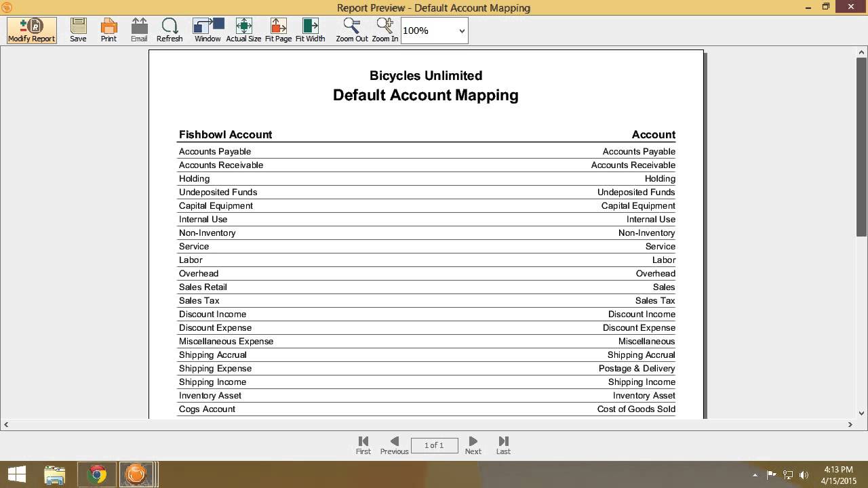Image resolution: width=868 pixels, height=488 pixels.
Task: Show hidden system tray icons
Action: 755,475
